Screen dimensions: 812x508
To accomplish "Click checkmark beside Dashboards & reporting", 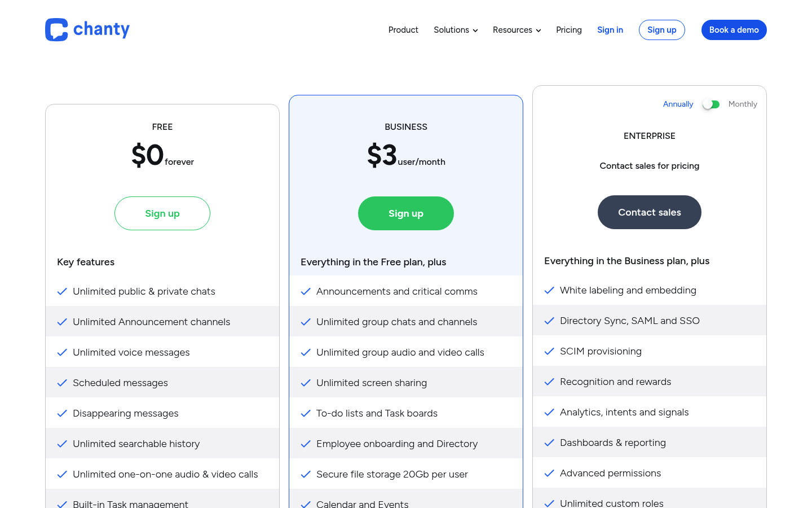I will point(549,443).
